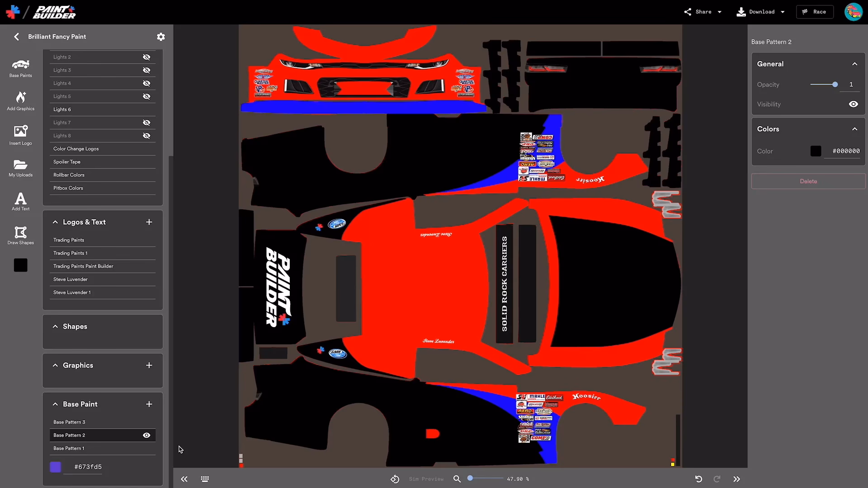The image size is (868, 488).
Task: Select the Trading Paints 1 layer
Action: (x=103, y=253)
